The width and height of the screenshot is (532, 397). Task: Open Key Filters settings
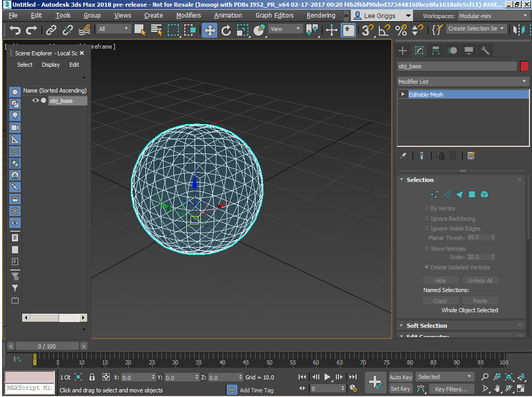click(451, 389)
